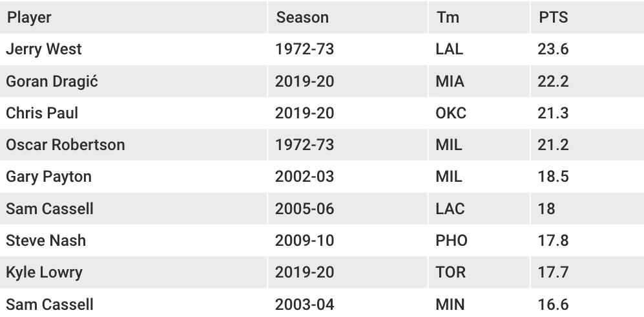Click Chris Paul's name

(42, 113)
